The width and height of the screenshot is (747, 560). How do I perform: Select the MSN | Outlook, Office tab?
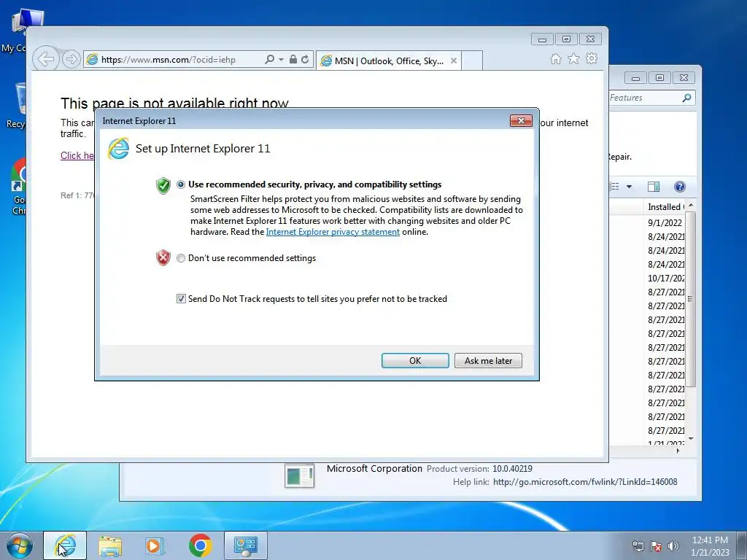388,61
